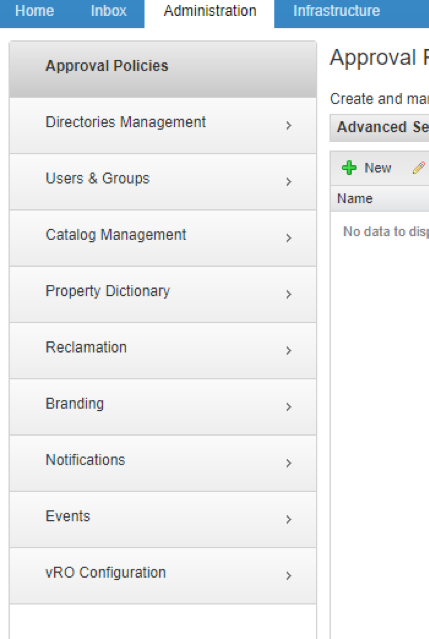This screenshot has height=639, width=429.
Task: Click the vRO Configuration chevron arrow
Action: click(x=289, y=575)
